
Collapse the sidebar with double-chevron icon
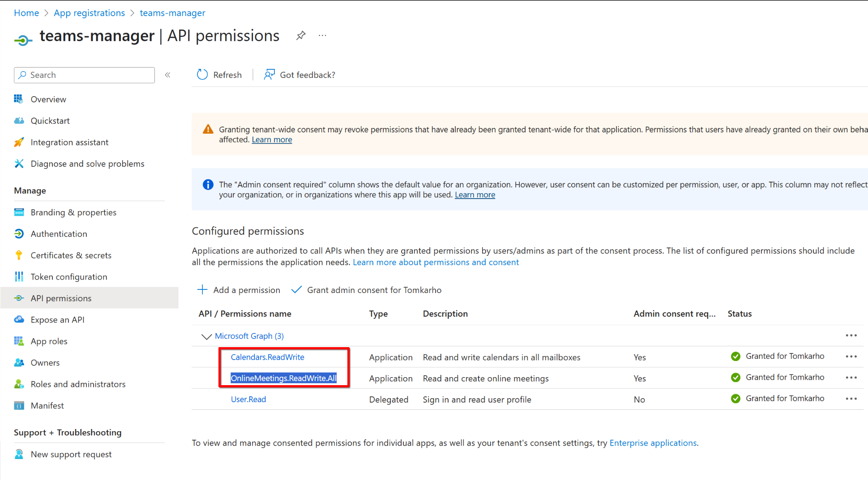pos(167,75)
